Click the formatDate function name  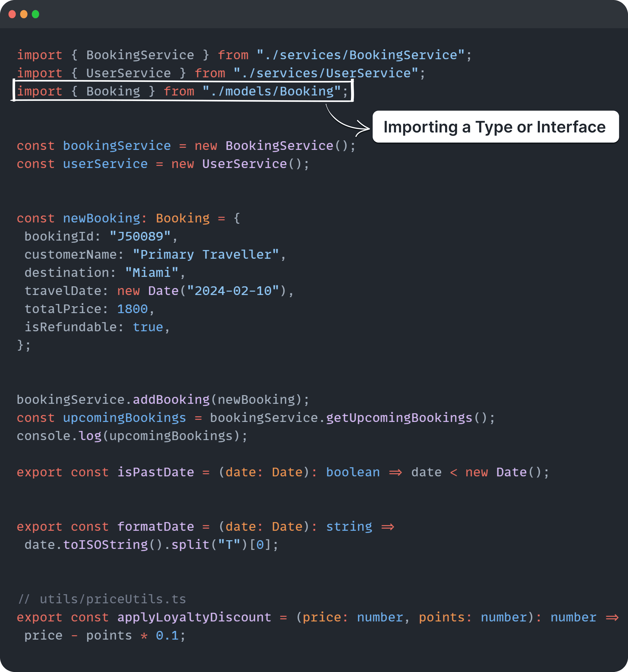coord(156,527)
